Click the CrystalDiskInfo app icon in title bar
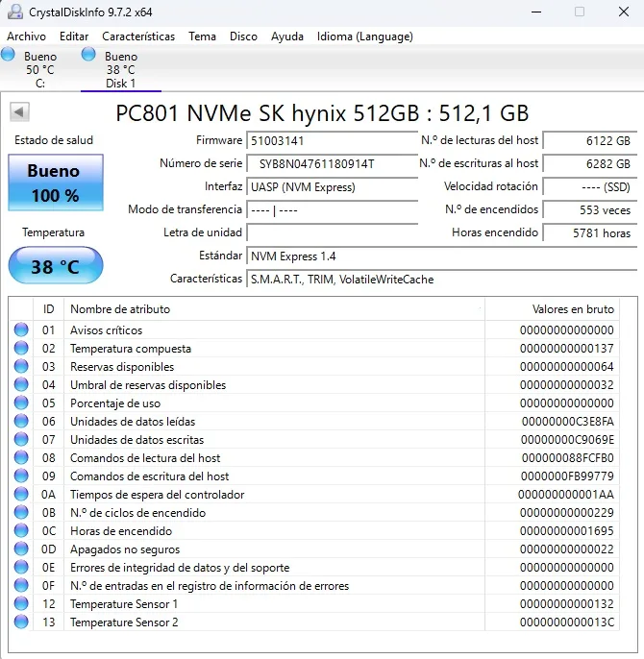Image resolution: width=644 pixels, height=659 pixels. click(x=15, y=12)
